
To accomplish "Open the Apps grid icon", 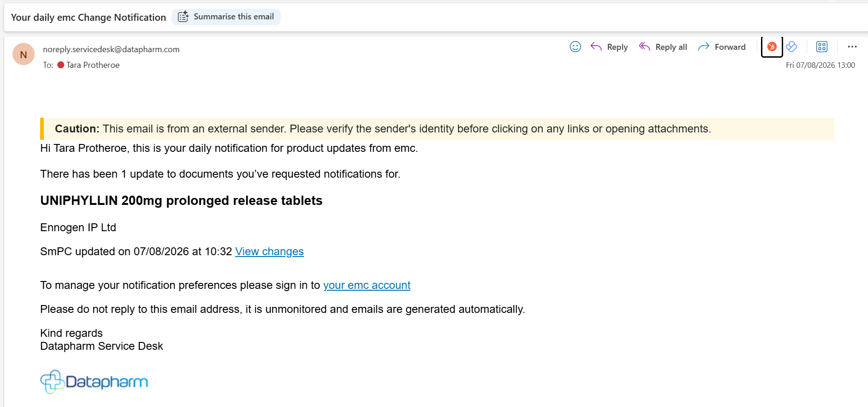I will (822, 47).
